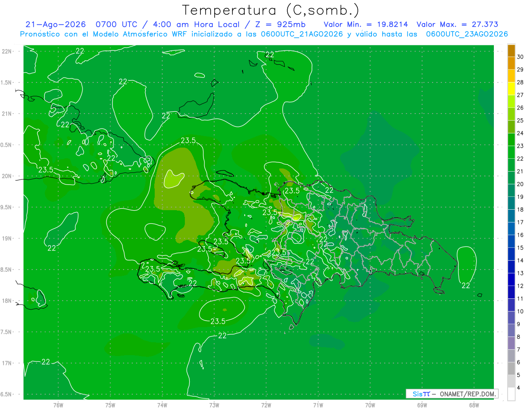Image resolution: width=532 pixels, height=411 pixels.
Task: Click the title 'Temperatura (C,somb.)'
Action: 271,10
